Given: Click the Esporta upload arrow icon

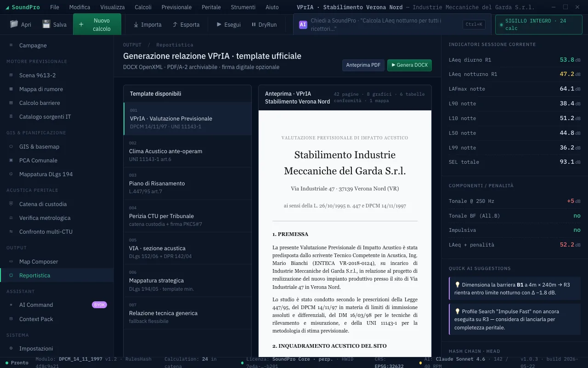Looking at the screenshot, I should click(x=175, y=24).
